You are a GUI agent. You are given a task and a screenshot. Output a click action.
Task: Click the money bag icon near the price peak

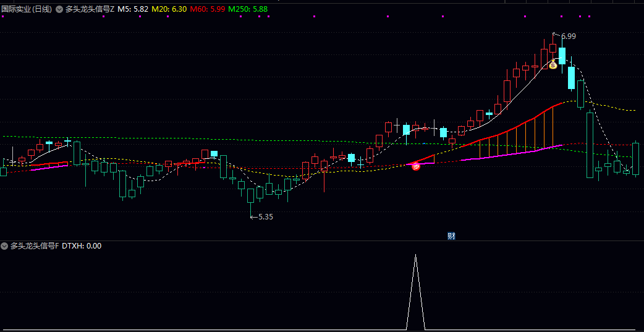(553, 64)
